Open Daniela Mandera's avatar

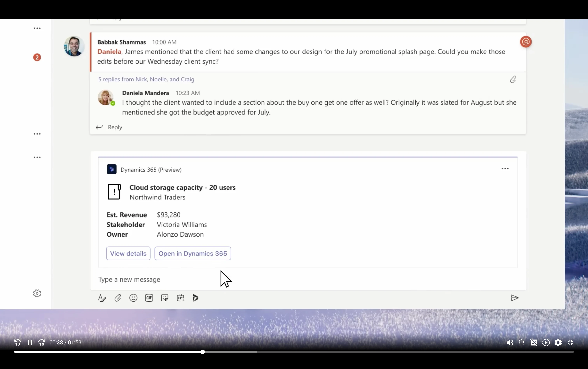pyautogui.click(x=106, y=98)
